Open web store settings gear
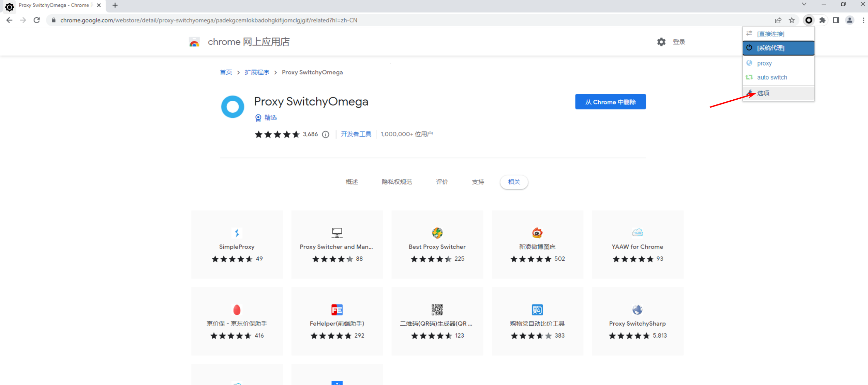Viewport: 868px width, 385px height. coord(661,42)
